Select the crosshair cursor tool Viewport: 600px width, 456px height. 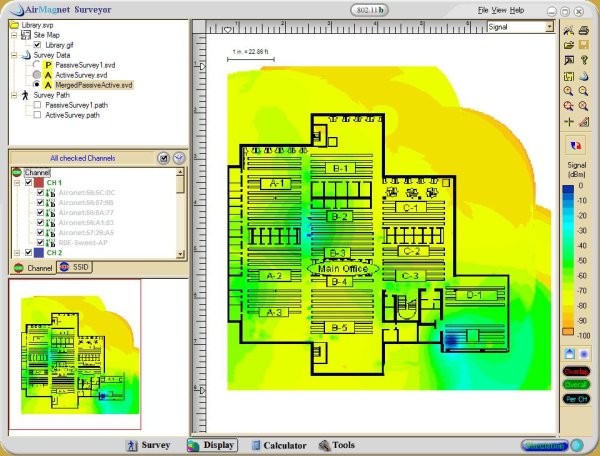click(569, 122)
